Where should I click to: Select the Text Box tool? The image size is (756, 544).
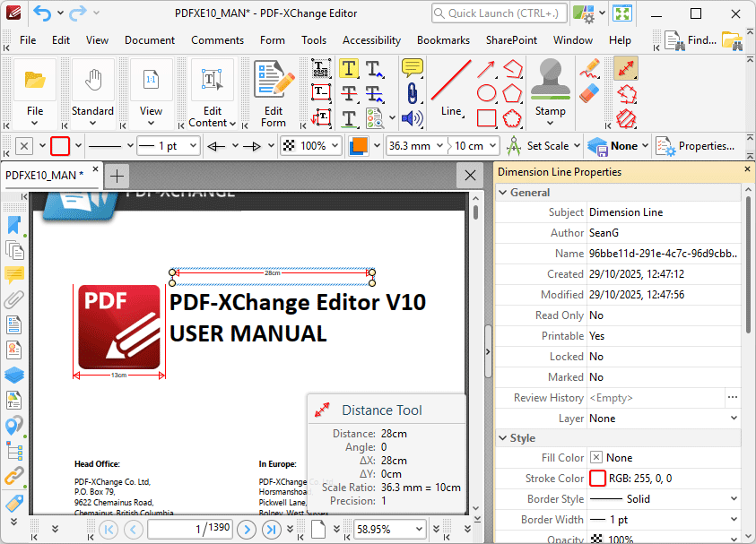[x=321, y=92]
